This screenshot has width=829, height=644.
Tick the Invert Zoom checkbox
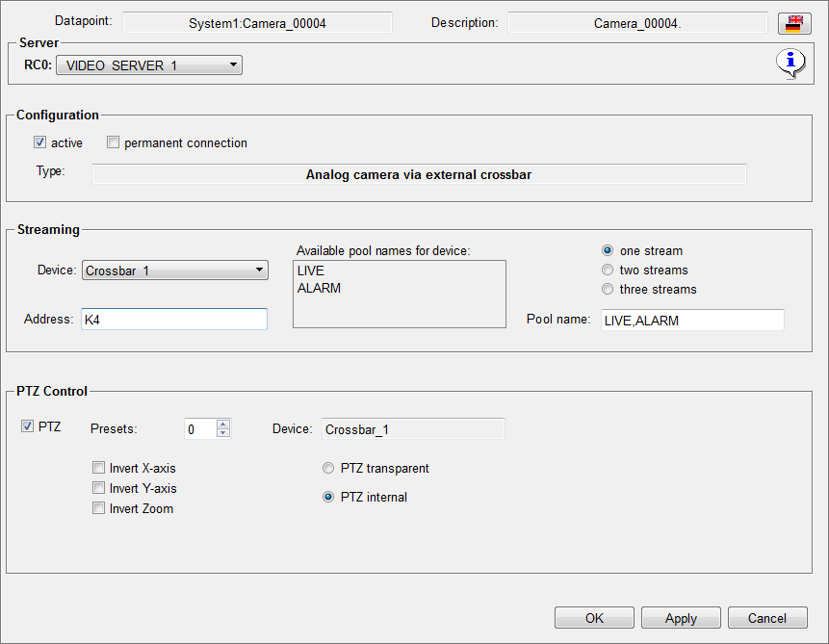click(98, 508)
